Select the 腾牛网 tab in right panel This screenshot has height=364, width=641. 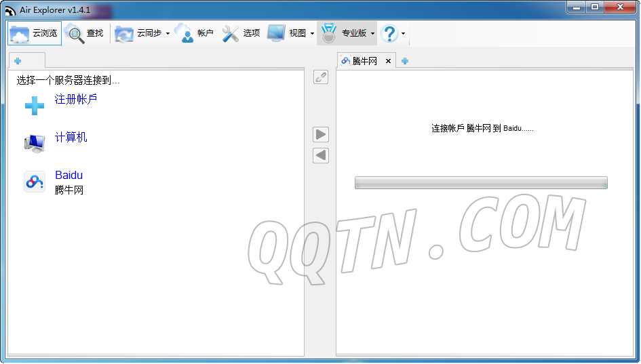click(361, 61)
